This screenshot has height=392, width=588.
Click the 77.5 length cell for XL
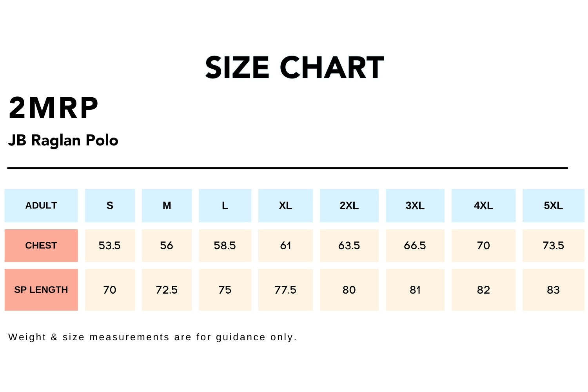(x=285, y=290)
